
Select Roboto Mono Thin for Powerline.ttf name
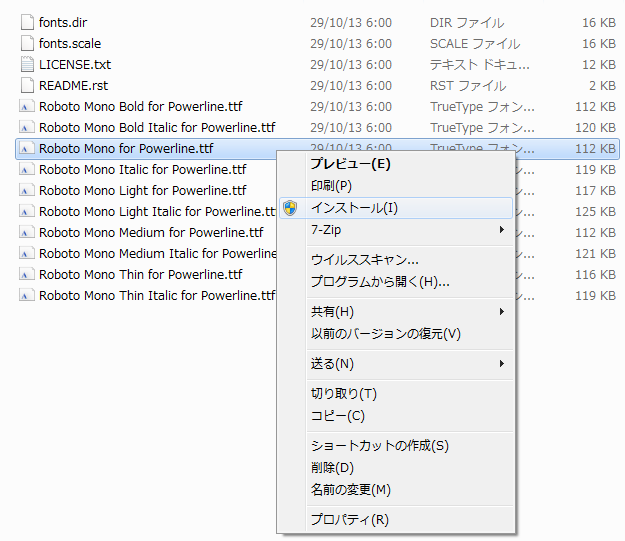[x=140, y=275]
